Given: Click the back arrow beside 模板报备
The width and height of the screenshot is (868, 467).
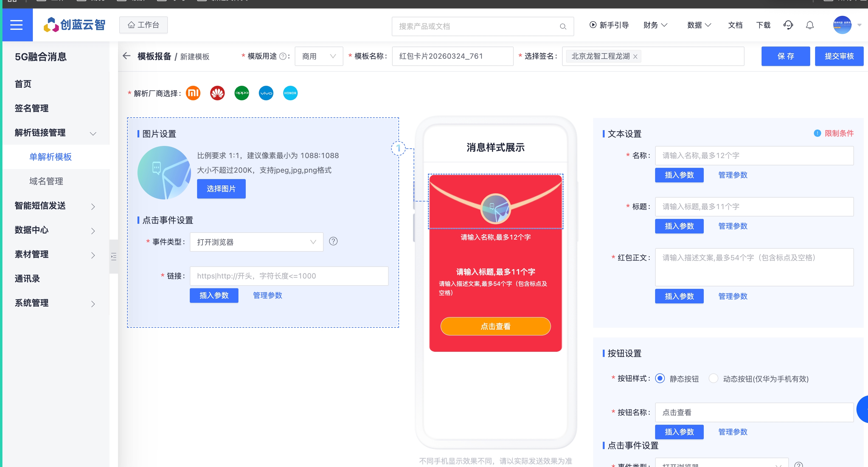Looking at the screenshot, I should coord(127,56).
